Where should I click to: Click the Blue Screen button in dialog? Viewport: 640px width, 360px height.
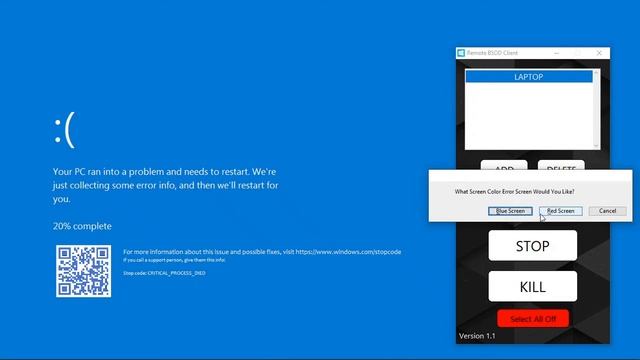tap(510, 211)
